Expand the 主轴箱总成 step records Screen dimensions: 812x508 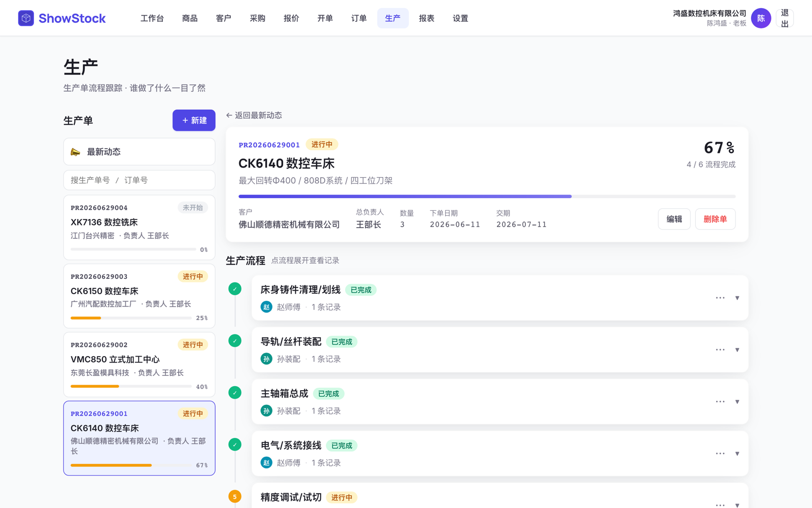click(x=737, y=402)
